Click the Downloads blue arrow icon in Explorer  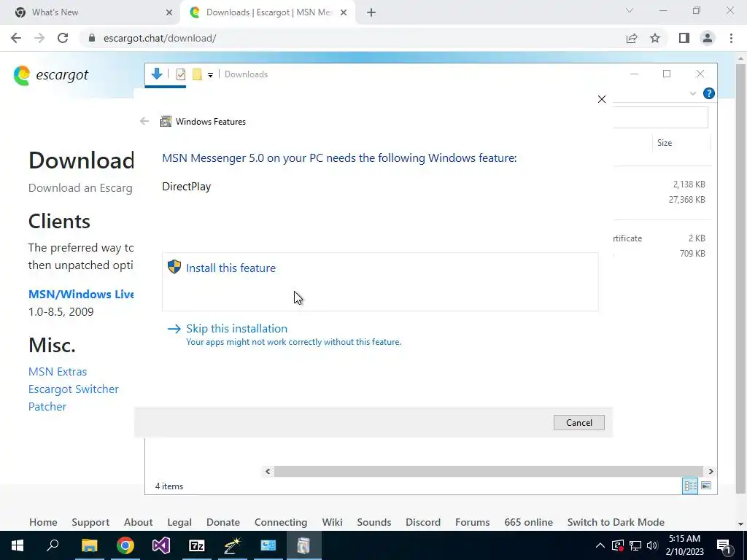coord(156,74)
